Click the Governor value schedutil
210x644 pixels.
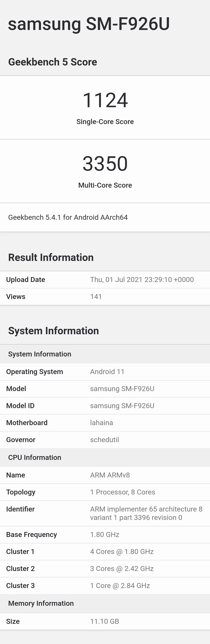point(105,440)
